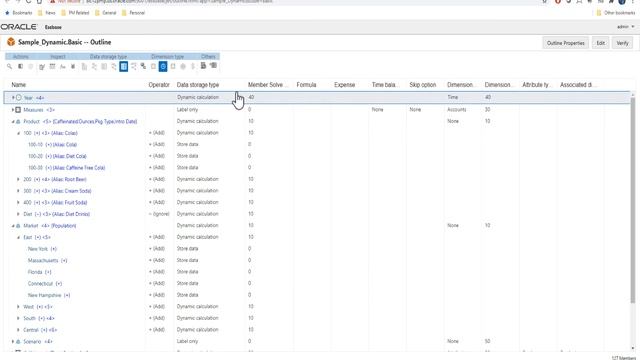Open the Personal bookmark folder
The width and height of the screenshot is (640, 360).
coord(133,13)
